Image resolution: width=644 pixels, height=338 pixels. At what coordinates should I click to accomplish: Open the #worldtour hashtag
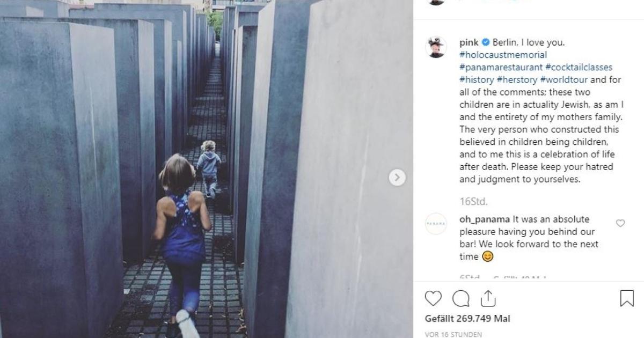click(564, 80)
